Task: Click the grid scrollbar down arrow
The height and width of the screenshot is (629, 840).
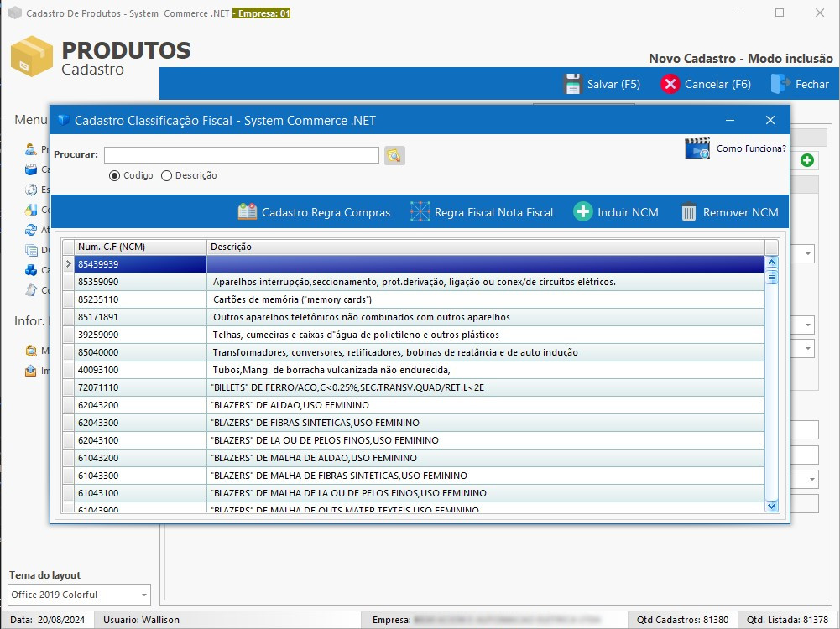Action: (772, 506)
